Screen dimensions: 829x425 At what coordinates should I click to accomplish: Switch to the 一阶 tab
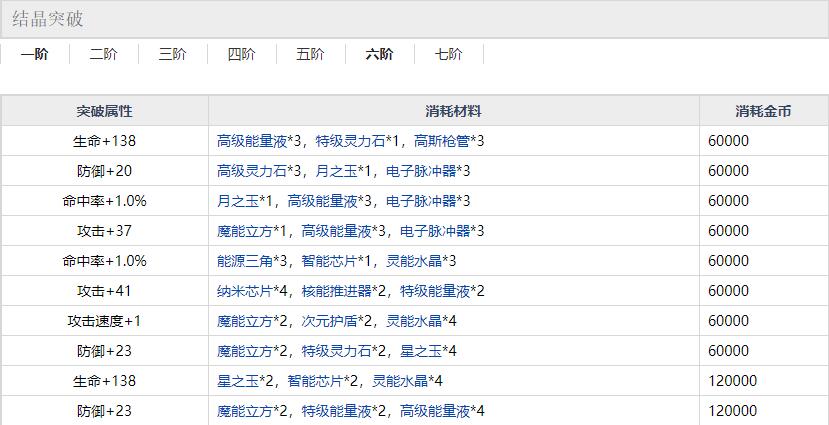(34, 54)
